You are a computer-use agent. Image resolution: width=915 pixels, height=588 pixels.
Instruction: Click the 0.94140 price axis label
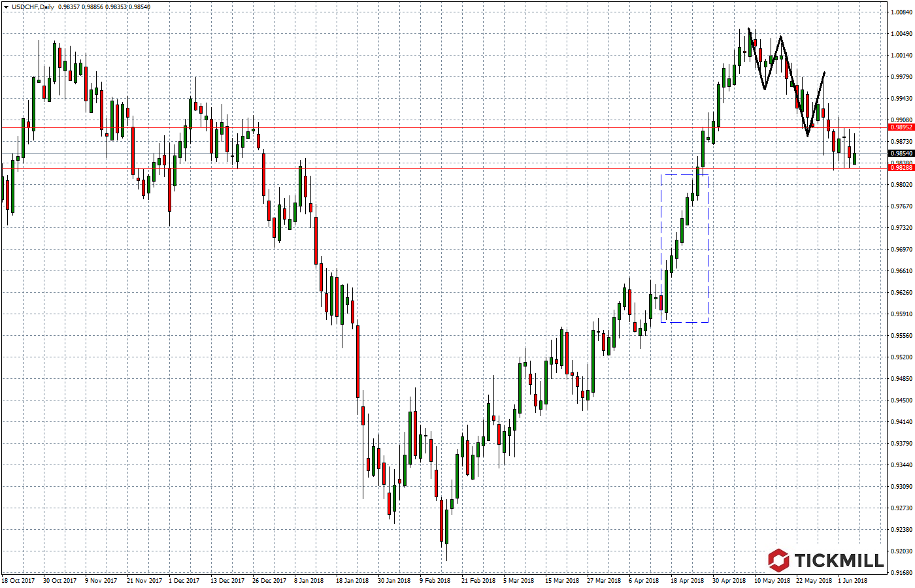[901, 421]
